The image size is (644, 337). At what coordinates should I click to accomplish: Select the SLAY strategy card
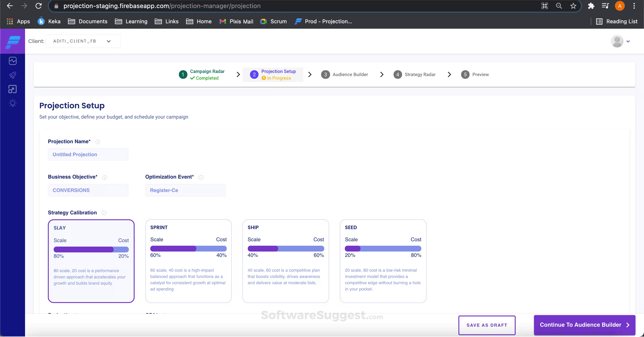[x=91, y=261]
